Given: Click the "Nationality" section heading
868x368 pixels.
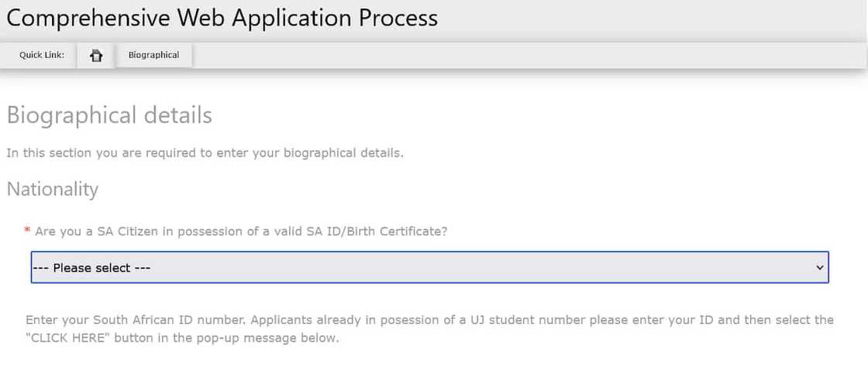Looking at the screenshot, I should click(x=53, y=189).
